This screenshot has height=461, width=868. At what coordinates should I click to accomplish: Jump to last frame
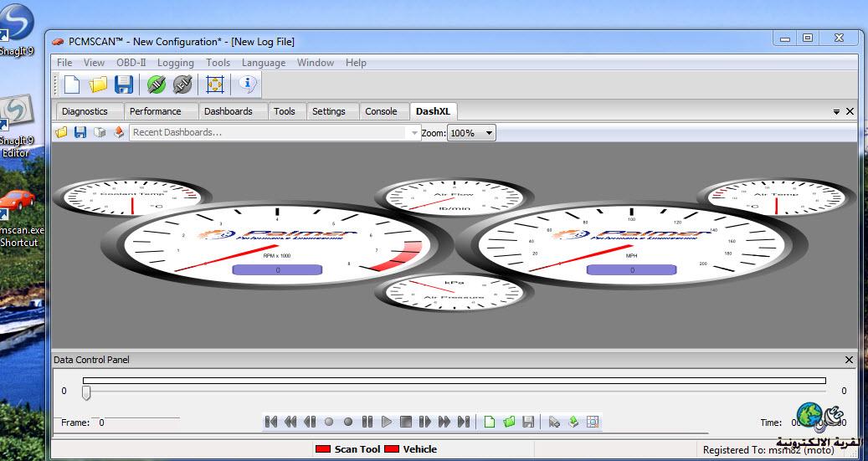464,422
